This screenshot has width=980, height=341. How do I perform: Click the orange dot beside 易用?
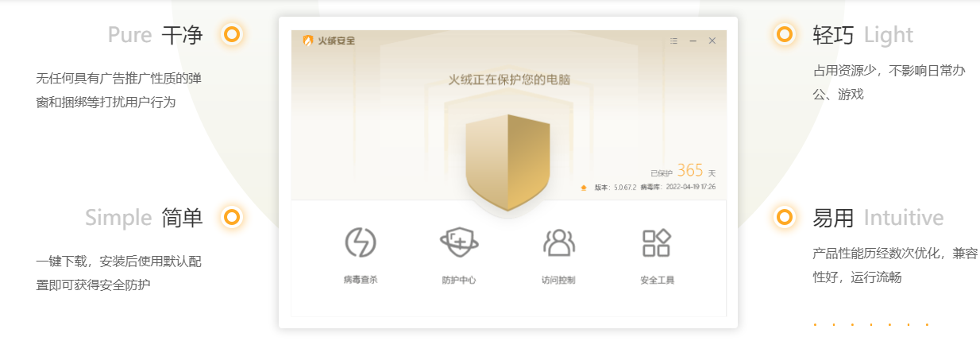(785, 217)
